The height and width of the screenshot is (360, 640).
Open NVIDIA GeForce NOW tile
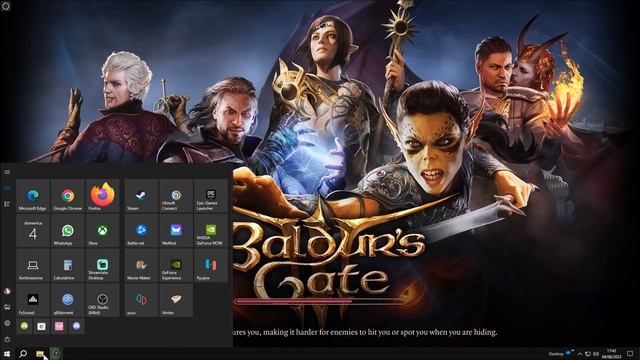click(211, 231)
